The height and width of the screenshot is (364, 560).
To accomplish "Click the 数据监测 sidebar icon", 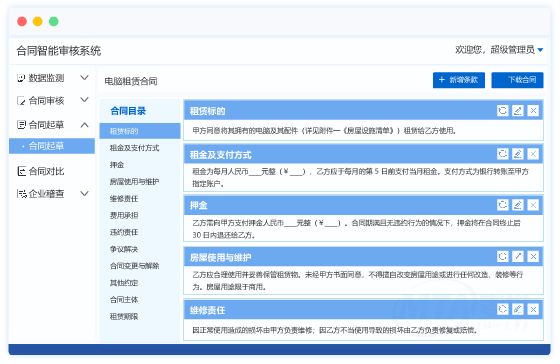I will (x=21, y=78).
